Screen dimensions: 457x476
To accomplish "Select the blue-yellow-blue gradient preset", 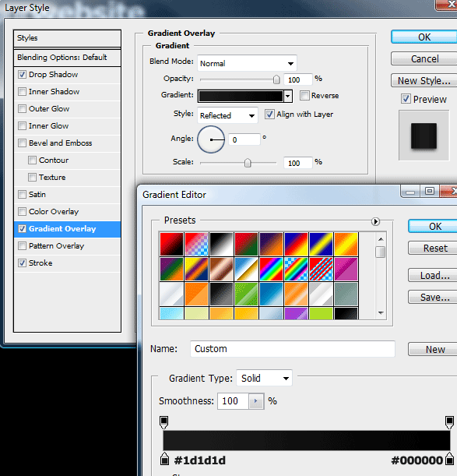I will tap(321, 244).
